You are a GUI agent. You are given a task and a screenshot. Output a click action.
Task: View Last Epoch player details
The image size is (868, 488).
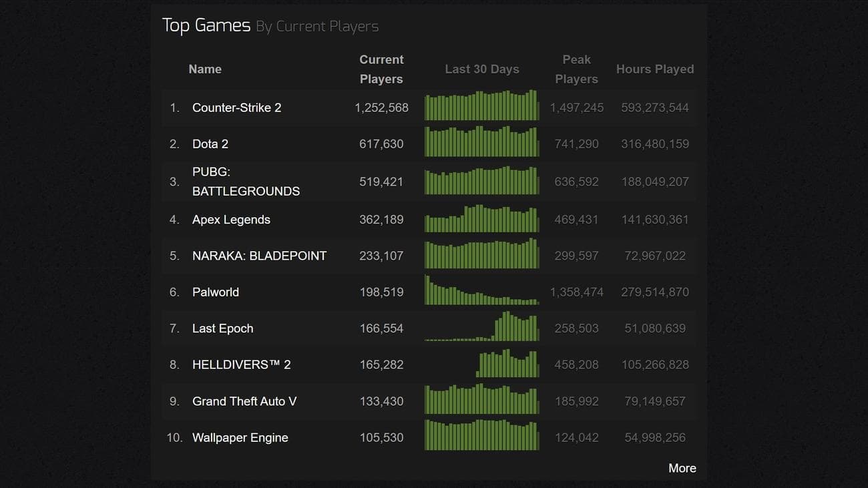222,328
